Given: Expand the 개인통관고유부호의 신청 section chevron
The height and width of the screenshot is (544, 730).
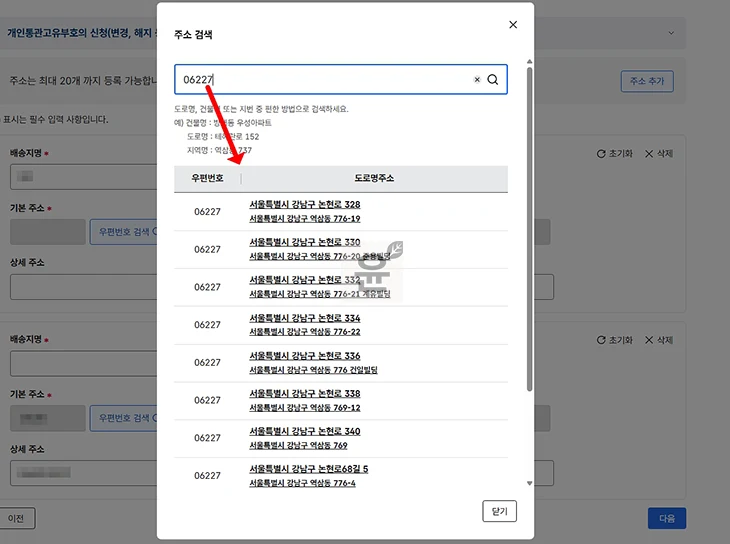Looking at the screenshot, I should tap(671, 33).
